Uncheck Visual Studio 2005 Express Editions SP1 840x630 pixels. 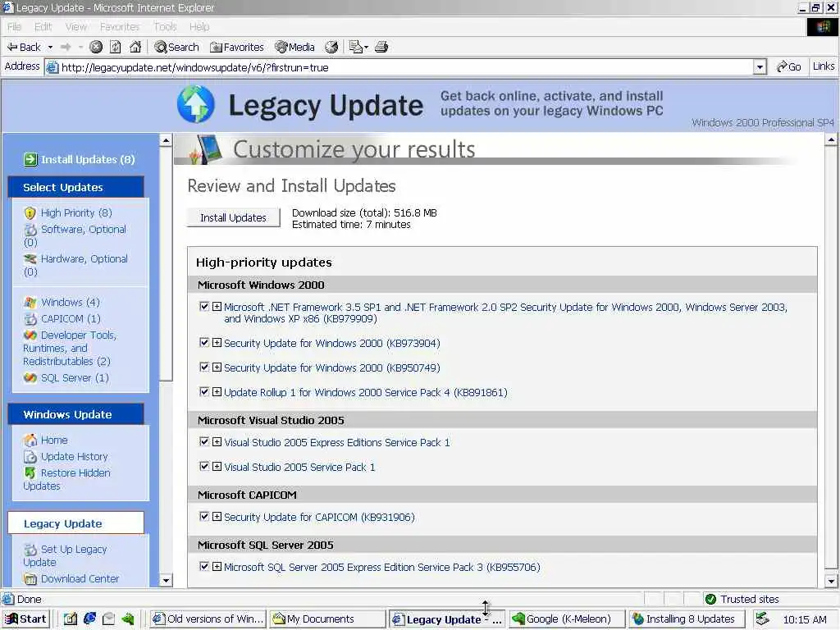click(204, 441)
